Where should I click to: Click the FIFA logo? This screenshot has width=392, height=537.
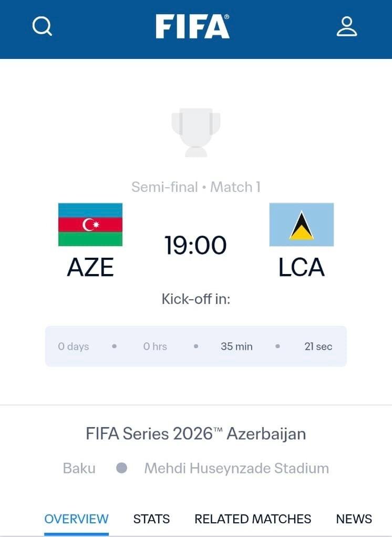pos(192,26)
